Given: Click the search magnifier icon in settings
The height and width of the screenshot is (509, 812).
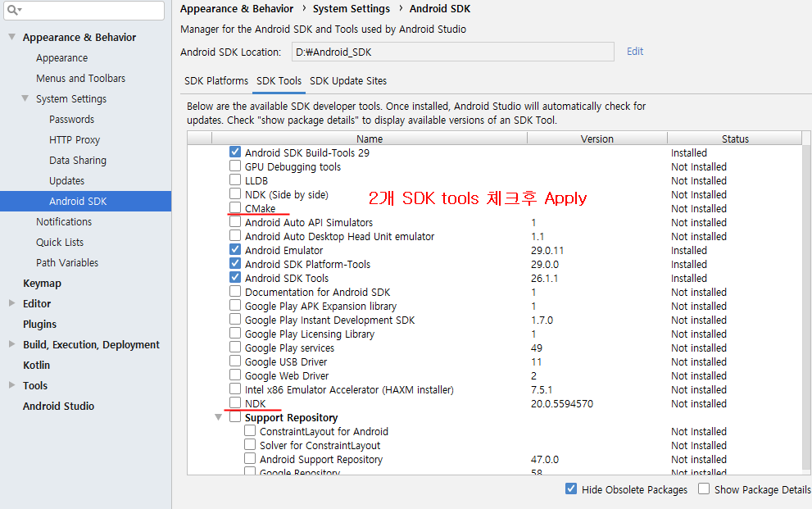Looking at the screenshot, I should coord(12,10).
